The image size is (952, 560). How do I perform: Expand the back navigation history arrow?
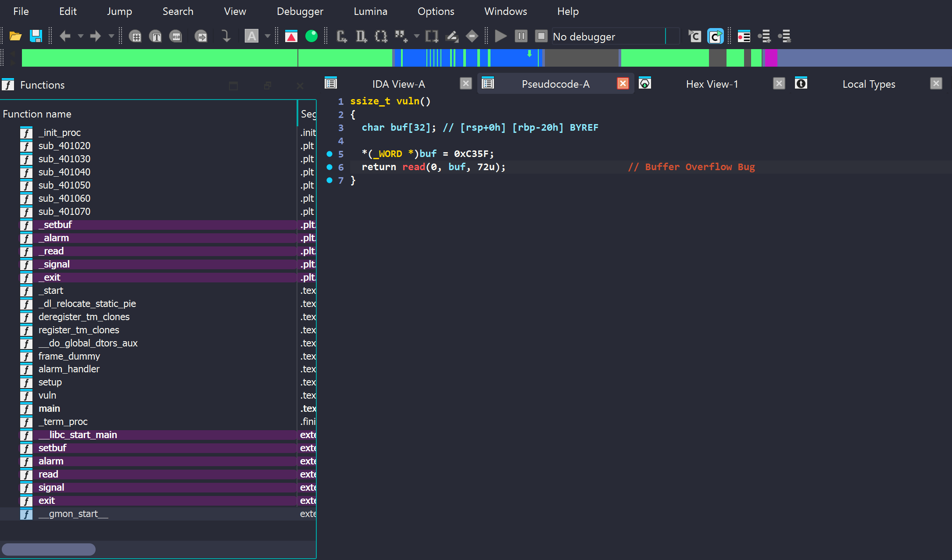click(81, 36)
